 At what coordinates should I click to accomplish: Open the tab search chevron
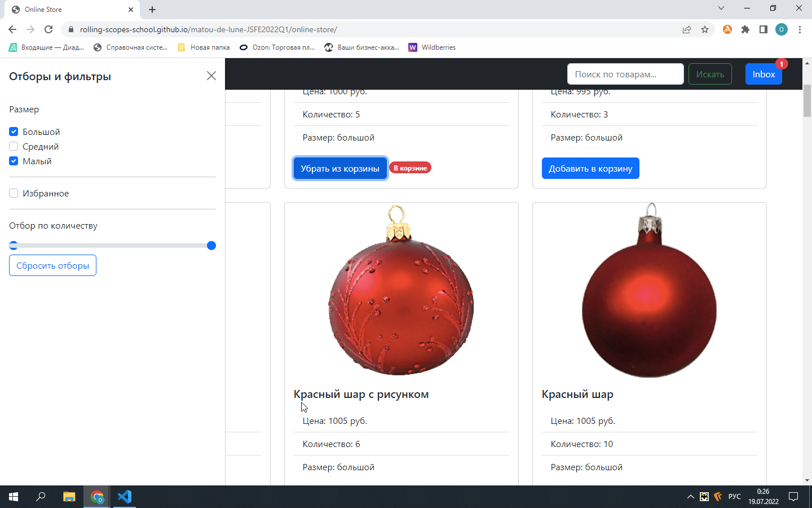[x=721, y=9]
